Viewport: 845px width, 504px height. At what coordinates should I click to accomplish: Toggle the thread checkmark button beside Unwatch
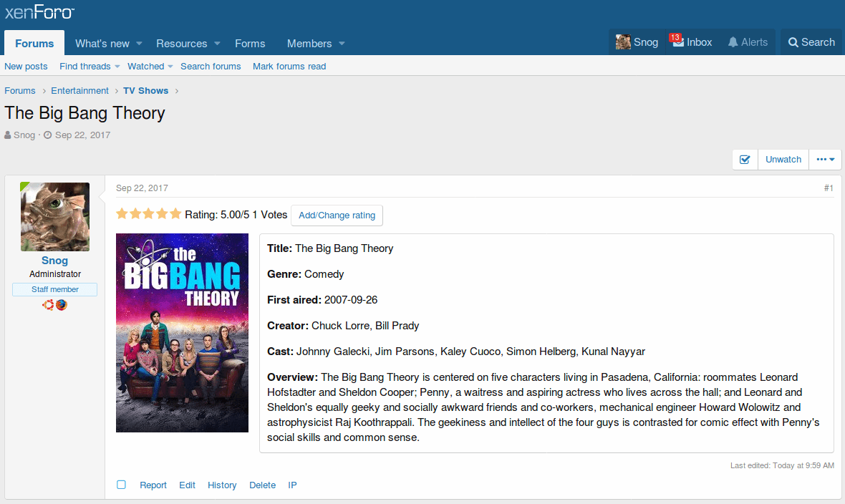745,160
